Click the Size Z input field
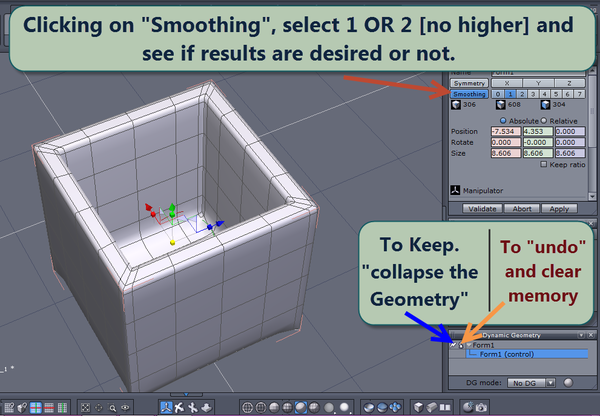 [x=570, y=153]
